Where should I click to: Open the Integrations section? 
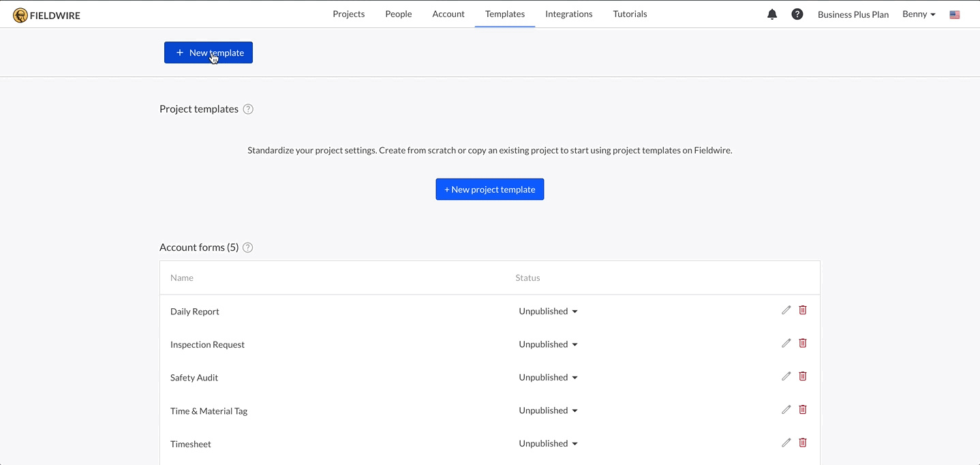click(x=568, y=14)
